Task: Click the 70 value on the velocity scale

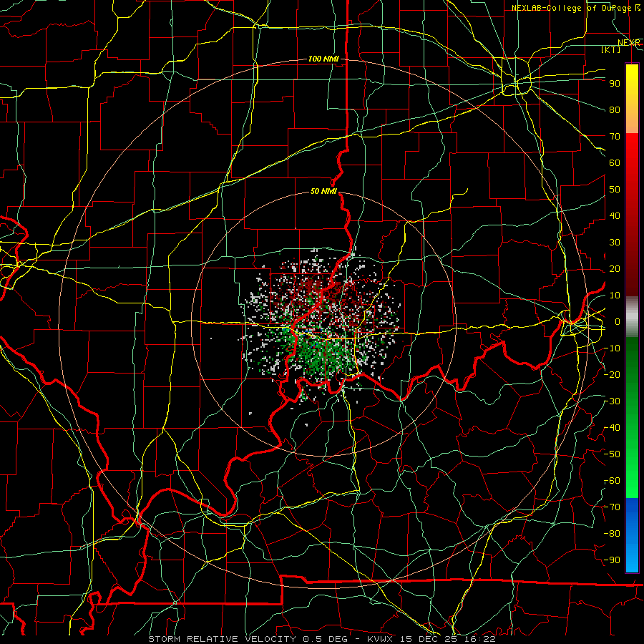Action: pos(615,137)
